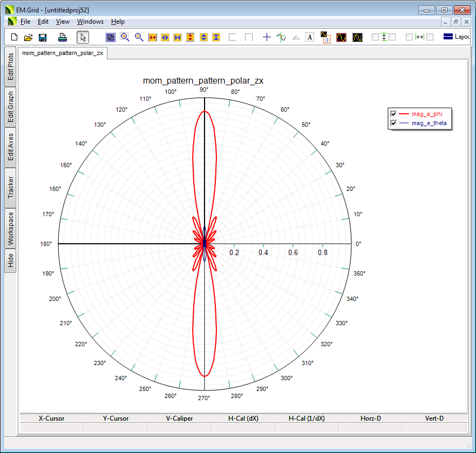
Task: Click the text annotation 'A' icon
Action: pos(310,37)
